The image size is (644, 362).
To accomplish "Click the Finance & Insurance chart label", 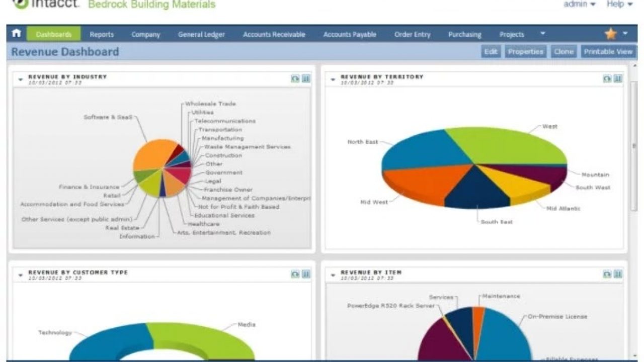I will pos(90,187).
